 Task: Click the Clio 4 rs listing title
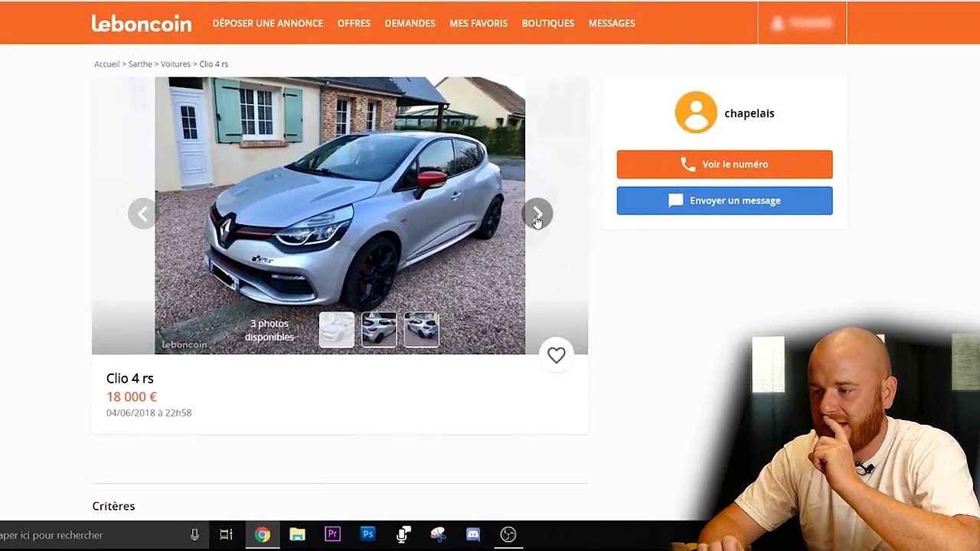point(130,378)
